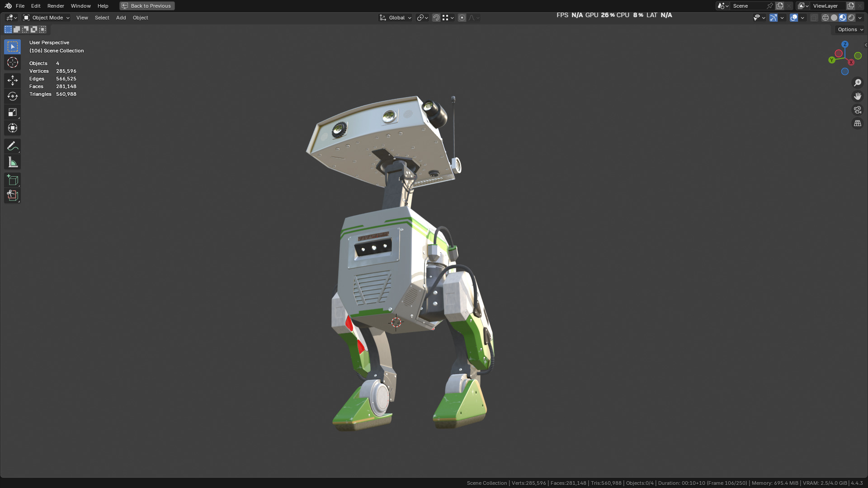This screenshot has height=488, width=868.
Task: Choose Set new selection mode icon
Action: (8, 29)
